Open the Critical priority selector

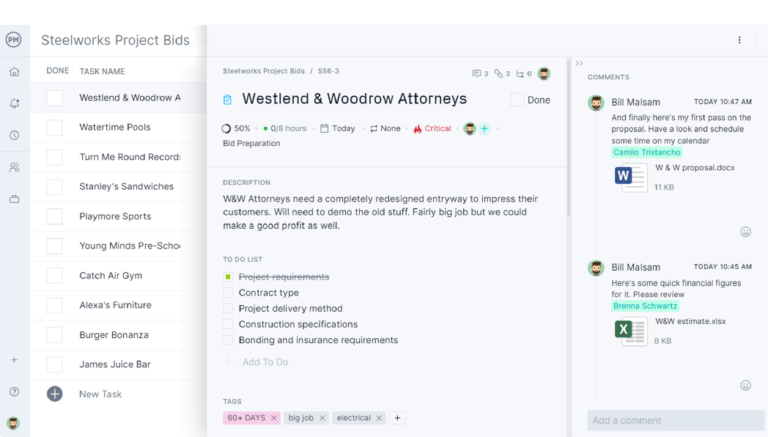(431, 129)
